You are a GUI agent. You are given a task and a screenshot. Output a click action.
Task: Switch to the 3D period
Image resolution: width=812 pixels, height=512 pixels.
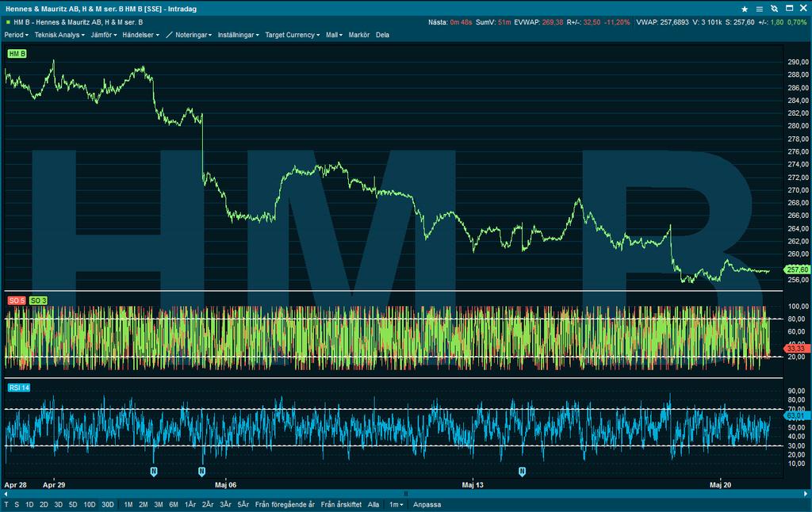tap(59, 504)
